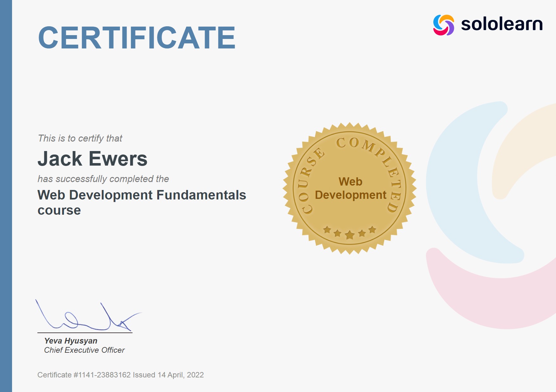Click "has successfully completed the" text
This screenshot has height=392, width=556.
coord(103,179)
